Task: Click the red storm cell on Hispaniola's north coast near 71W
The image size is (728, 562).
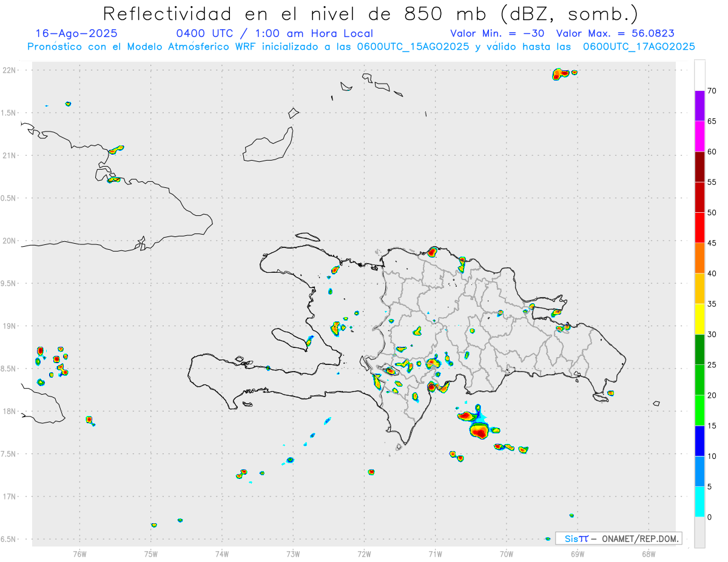Action: coord(433,251)
